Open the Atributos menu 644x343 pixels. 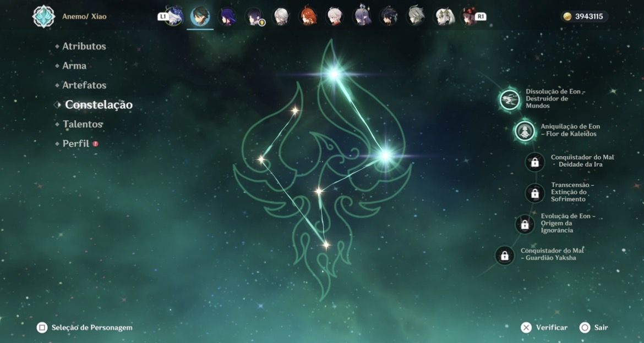[84, 46]
